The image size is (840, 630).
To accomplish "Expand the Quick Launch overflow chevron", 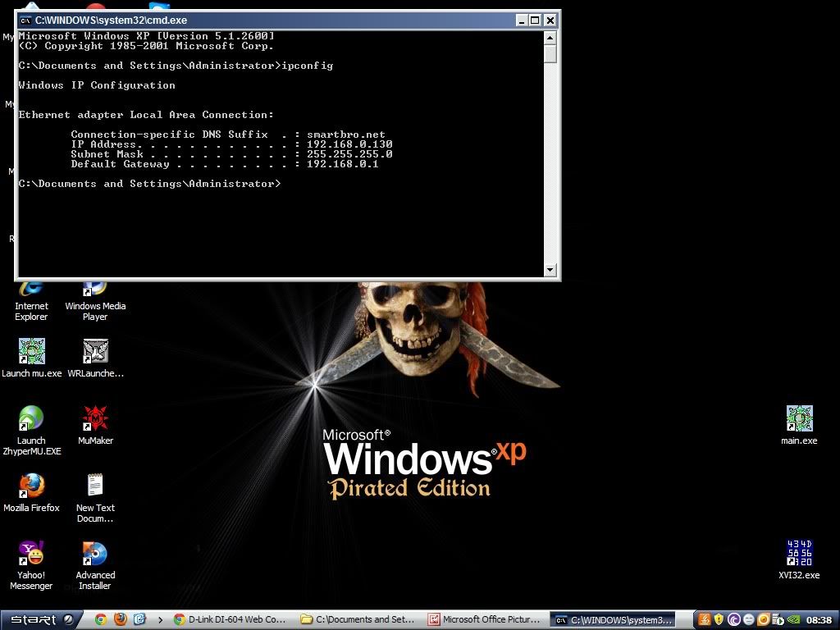I will [x=160, y=620].
